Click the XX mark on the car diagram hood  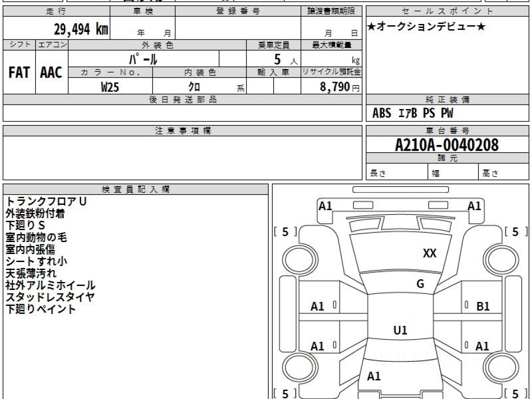coord(430,254)
